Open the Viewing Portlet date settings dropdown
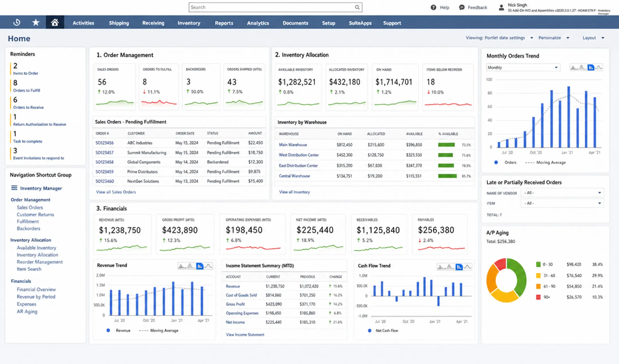Screen dimensions: 619x364 pos(499,38)
